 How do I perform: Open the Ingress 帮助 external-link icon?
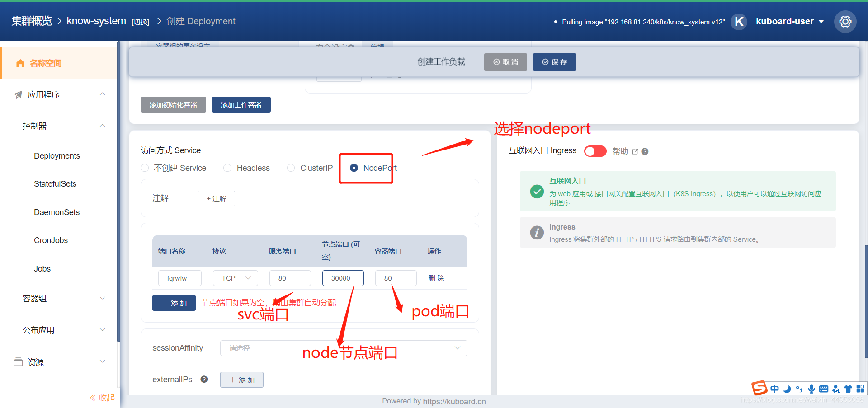(635, 151)
